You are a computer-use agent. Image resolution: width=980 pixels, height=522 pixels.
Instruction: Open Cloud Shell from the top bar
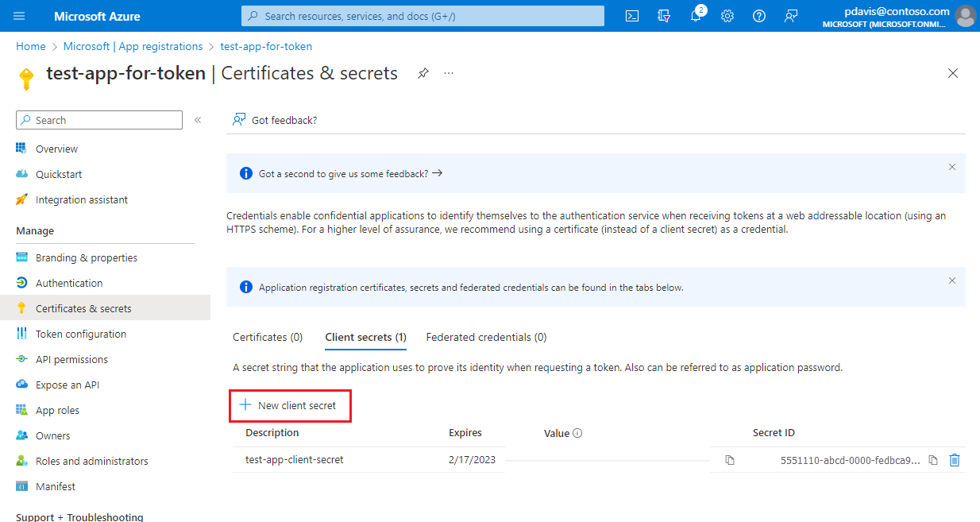(x=632, y=16)
